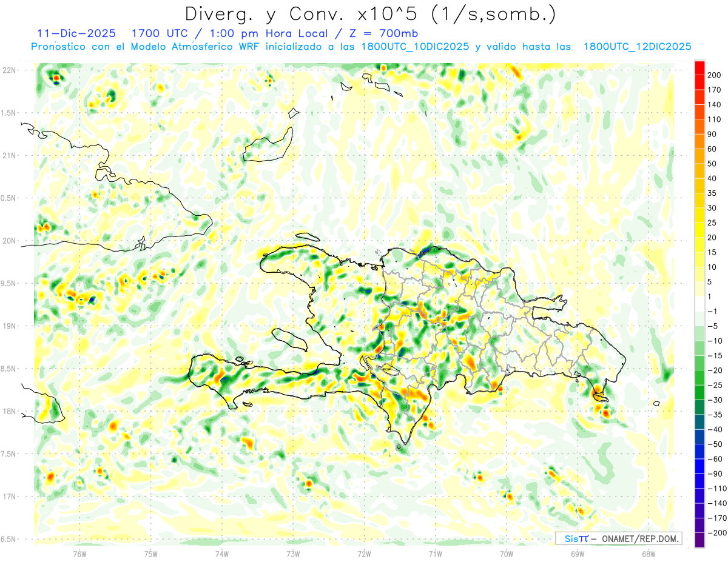Click the '1800UTC_10DIC2025' initialization time
Viewport: 728px width, 562px height.
pyautogui.click(x=414, y=47)
